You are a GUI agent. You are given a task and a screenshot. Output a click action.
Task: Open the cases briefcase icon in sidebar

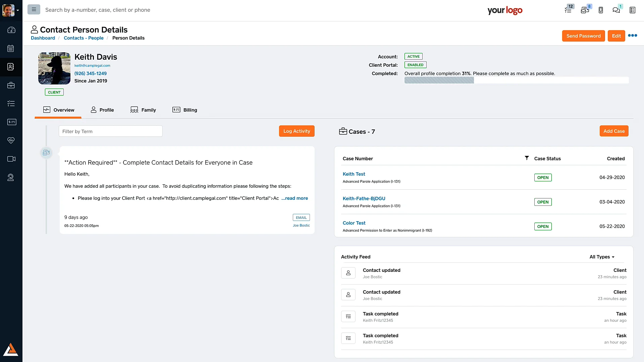(x=11, y=85)
